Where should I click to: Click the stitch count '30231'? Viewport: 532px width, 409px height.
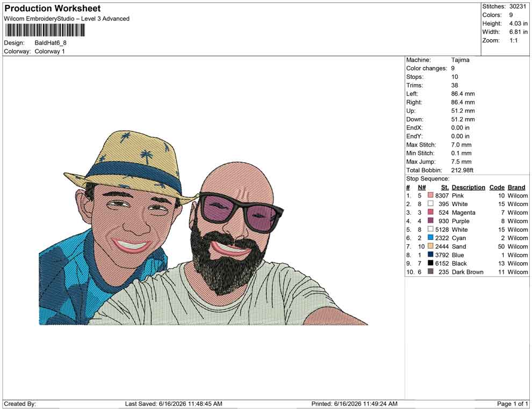[517, 6]
